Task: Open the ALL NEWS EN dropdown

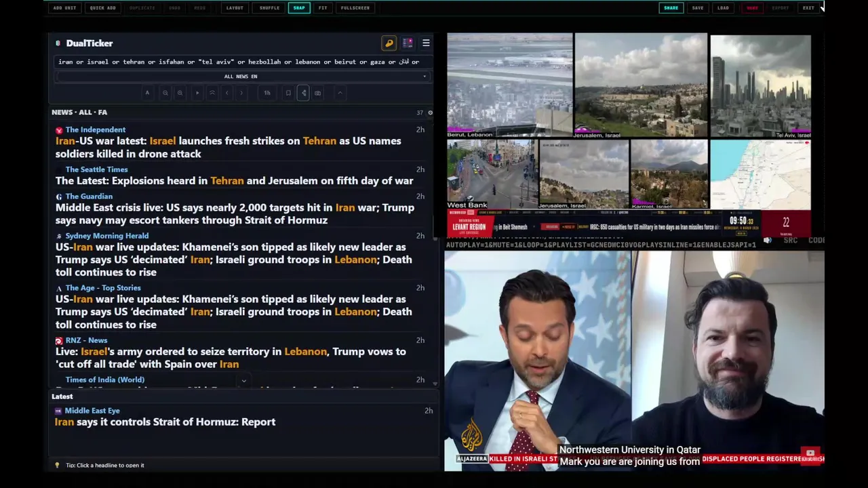Action: (x=241, y=77)
